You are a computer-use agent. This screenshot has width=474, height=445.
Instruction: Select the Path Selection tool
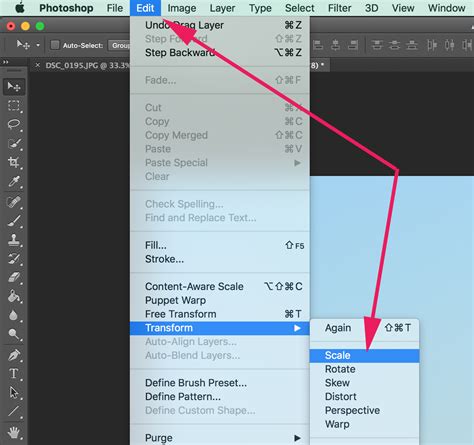[x=14, y=393]
